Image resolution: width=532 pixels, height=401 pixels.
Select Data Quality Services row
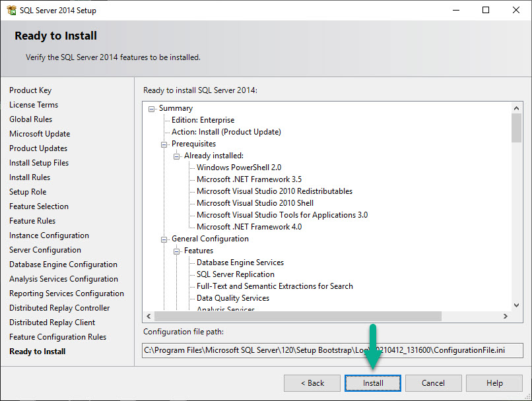(x=233, y=298)
